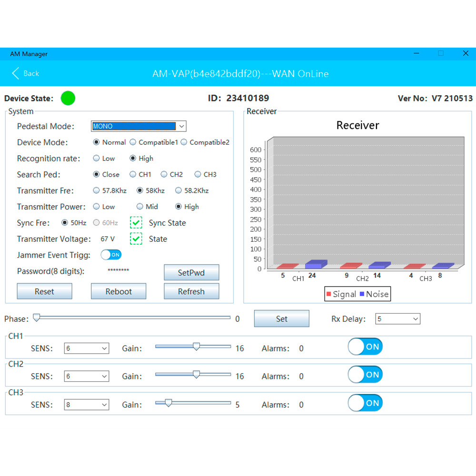The height and width of the screenshot is (476, 476).
Task: Select Compatible1 device mode
Action: click(x=133, y=142)
